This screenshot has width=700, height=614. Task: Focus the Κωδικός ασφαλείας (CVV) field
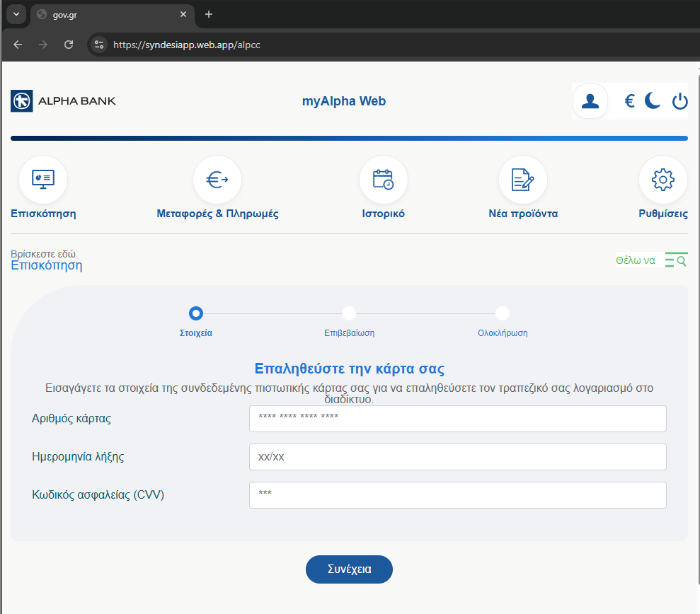[458, 495]
